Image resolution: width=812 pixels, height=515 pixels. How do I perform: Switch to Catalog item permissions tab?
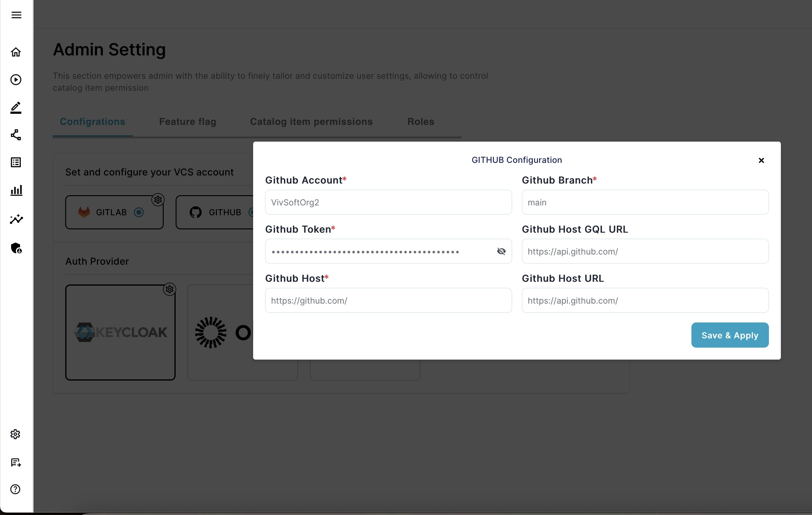click(x=311, y=121)
